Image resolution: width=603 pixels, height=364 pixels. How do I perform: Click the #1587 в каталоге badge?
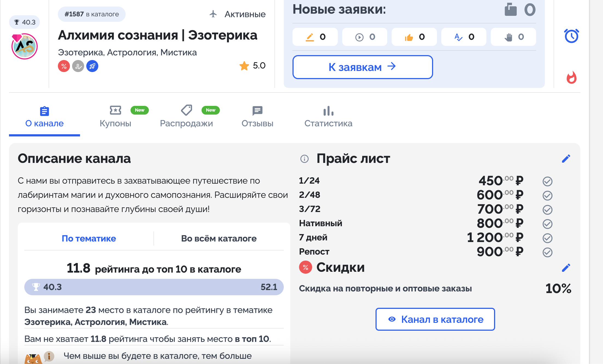[92, 14]
